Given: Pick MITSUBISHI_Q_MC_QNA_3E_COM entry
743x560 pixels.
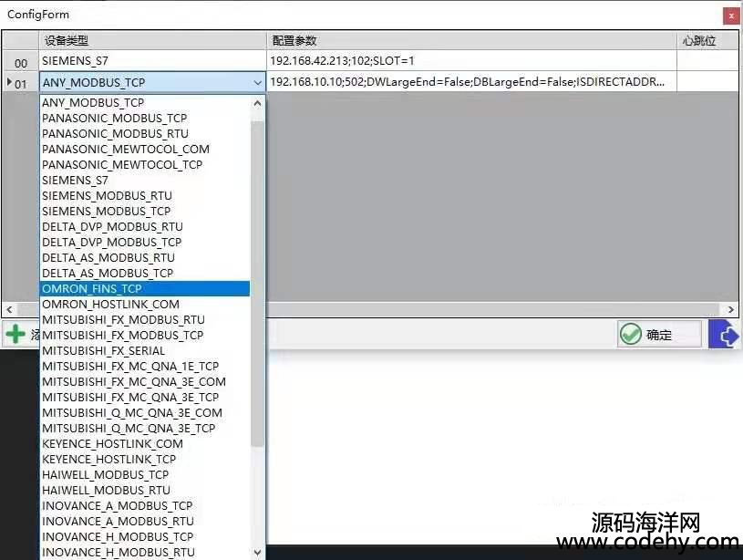Looking at the screenshot, I should pyautogui.click(x=145, y=412).
